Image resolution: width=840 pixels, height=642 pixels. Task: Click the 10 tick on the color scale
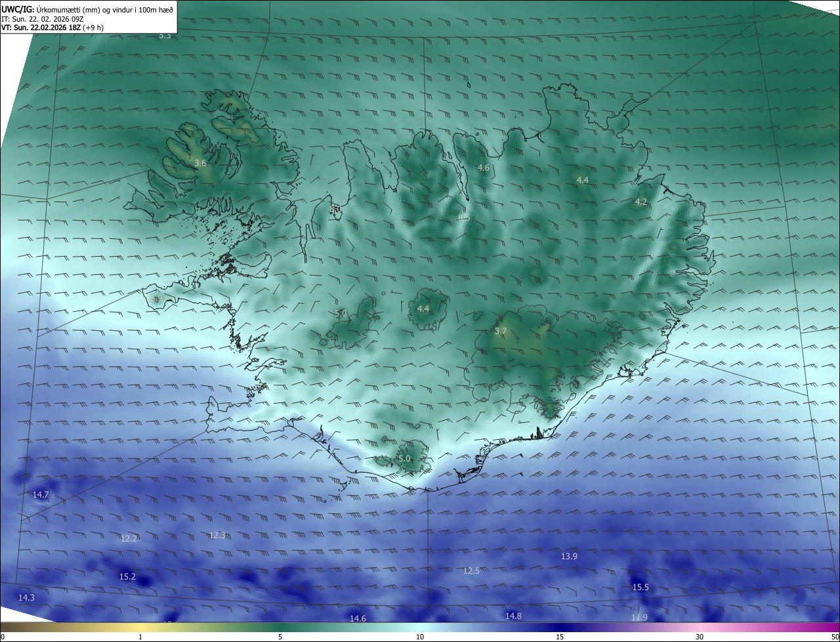coord(420,637)
